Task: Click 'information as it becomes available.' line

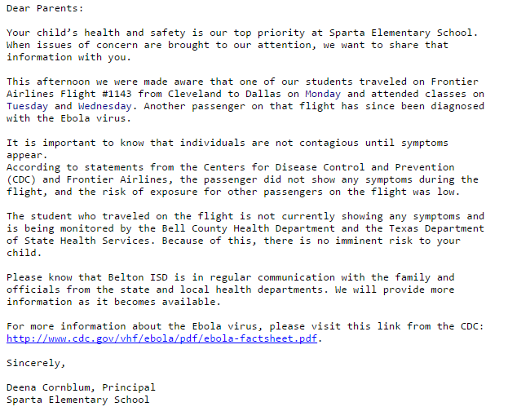Action: click(113, 302)
